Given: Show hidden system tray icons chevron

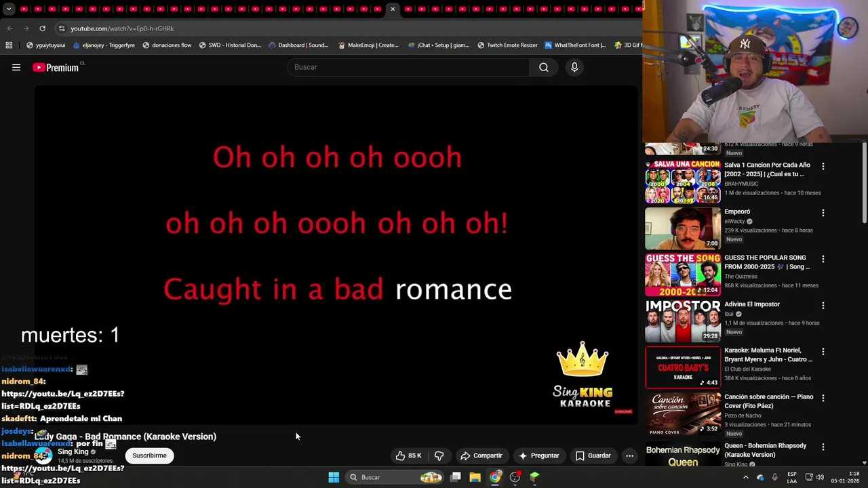Looking at the screenshot, I should coord(745,477).
